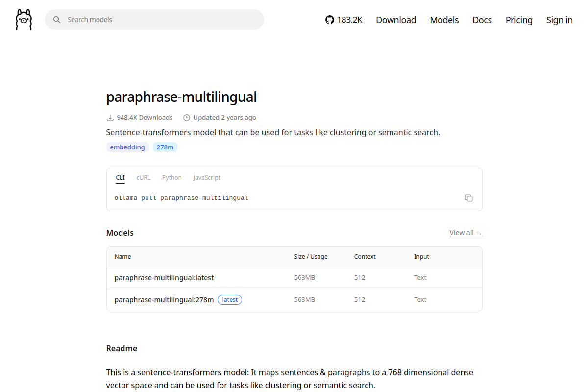Click the blue latest badge
This screenshot has height=392, width=588.
click(230, 299)
